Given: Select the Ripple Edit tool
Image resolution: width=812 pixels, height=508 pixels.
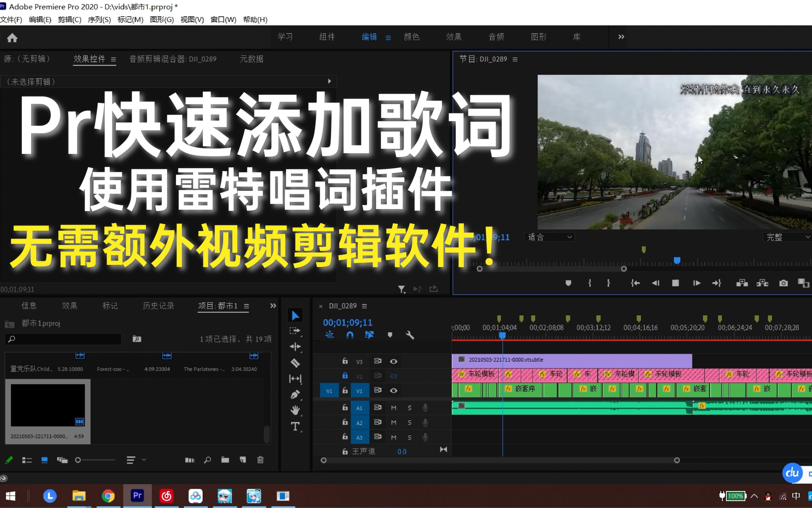Looking at the screenshot, I should coord(295,347).
